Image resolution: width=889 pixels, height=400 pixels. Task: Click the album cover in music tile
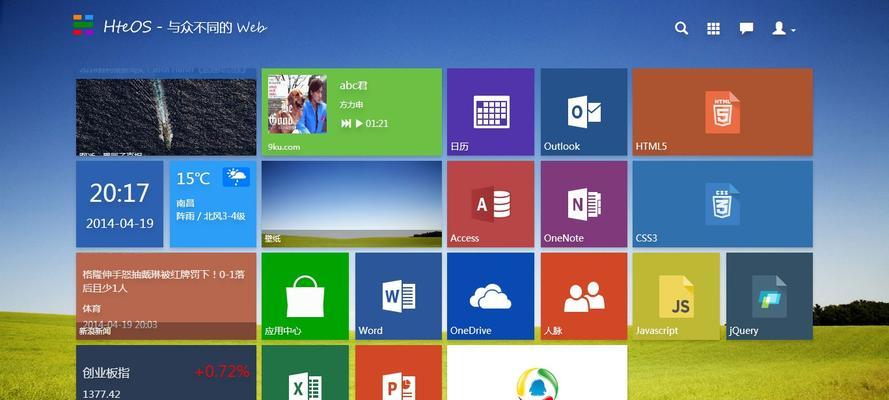point(297,104)
